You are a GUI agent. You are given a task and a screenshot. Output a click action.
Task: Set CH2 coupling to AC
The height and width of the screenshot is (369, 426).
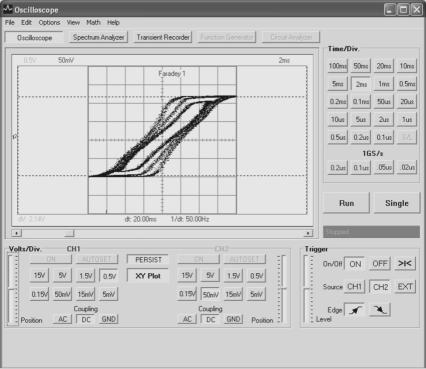tap(187, 319)
